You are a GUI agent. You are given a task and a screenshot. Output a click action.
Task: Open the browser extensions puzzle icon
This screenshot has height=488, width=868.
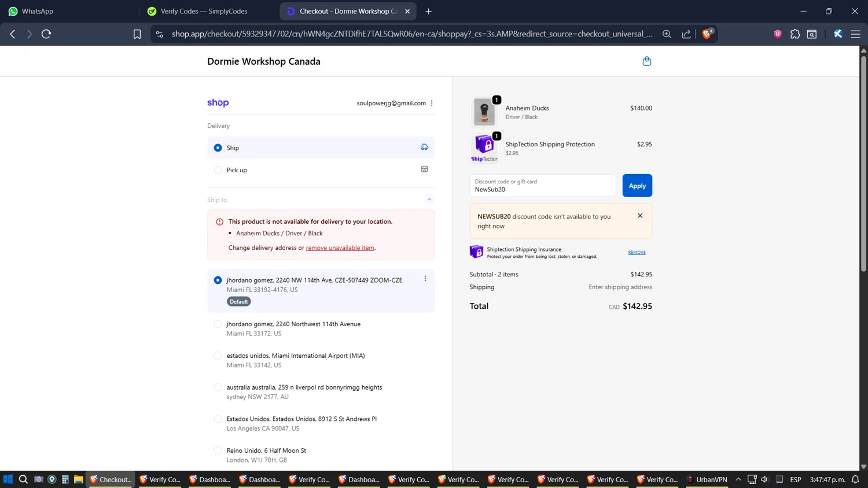795,34
